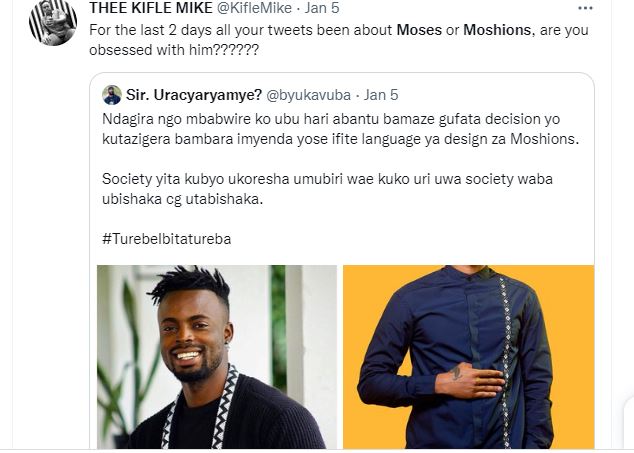This screenshot has width=634, height=453.
Task: Open THEE KIFLE MIKE display name
Action: tap(151, 8)
